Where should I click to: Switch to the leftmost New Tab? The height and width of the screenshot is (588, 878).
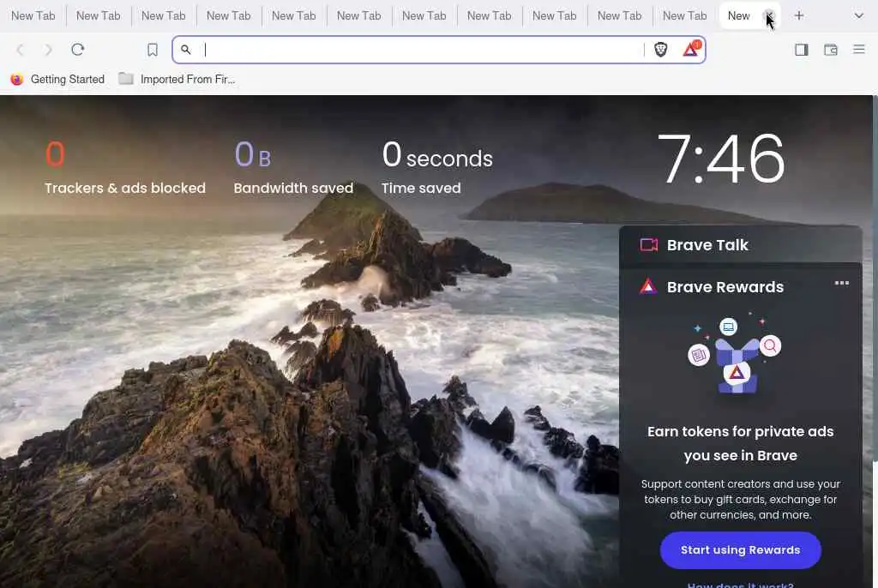point(33,15)
